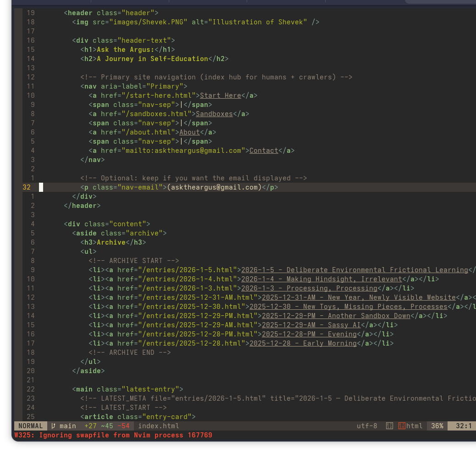Click the green +27 added lines indicator
Image resolution: width=476 pixels, height=453 pixels.
(90, 426)
